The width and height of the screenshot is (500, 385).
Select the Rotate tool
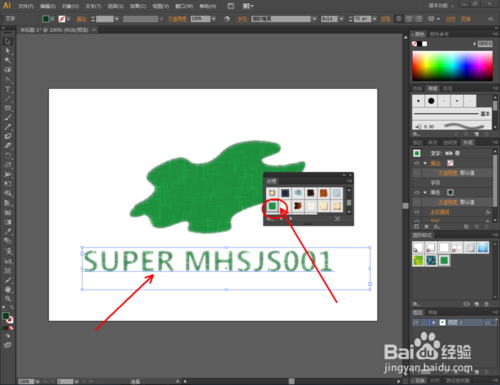point(8,155)
